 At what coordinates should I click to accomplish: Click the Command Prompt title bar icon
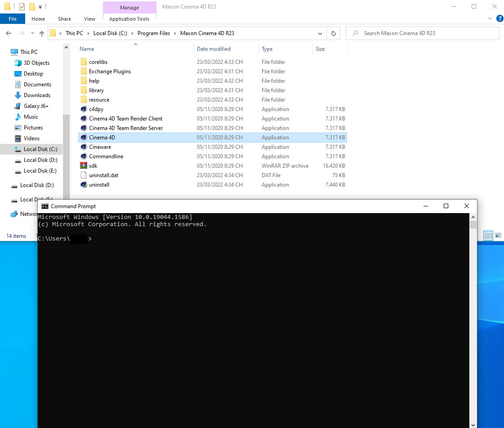click(45, 206)
